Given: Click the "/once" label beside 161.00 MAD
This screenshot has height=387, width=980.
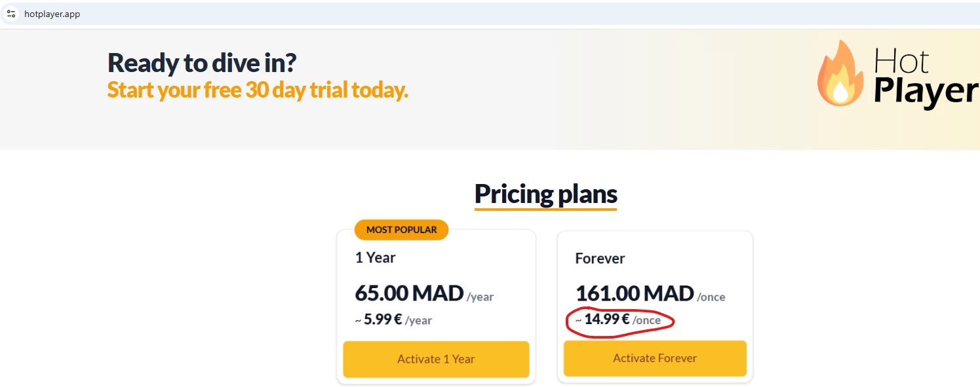Looking at the screenshot, I should pos(711,297).
